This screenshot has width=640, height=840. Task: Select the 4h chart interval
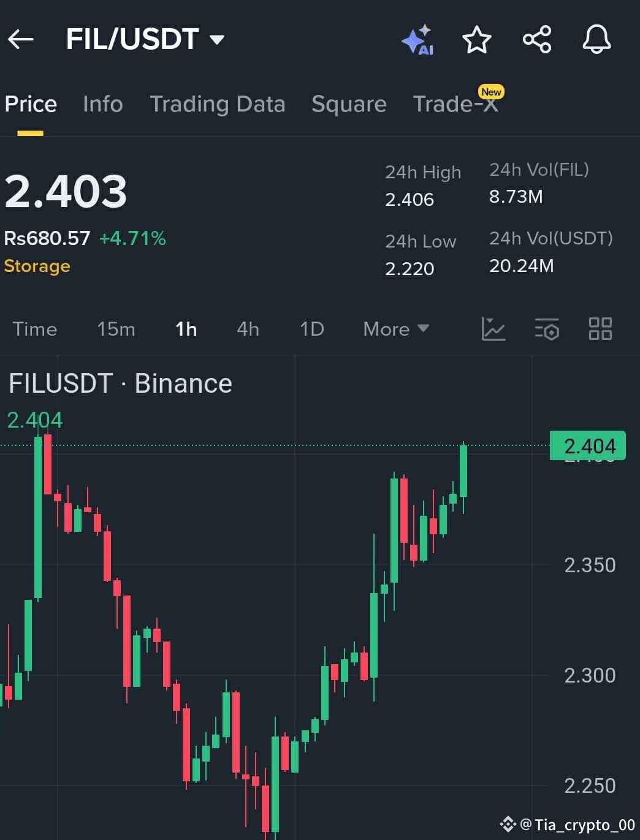248,329
